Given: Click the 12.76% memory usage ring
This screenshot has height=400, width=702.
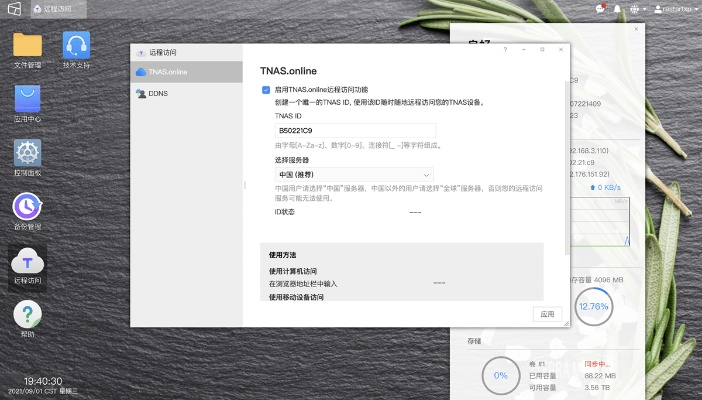Looking at the screenshot, I should (594, 306).
